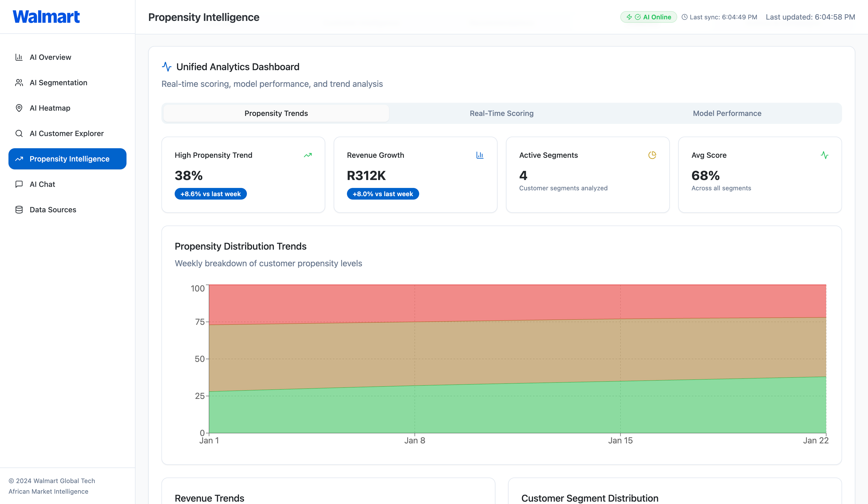Screen dimensions: 868x504
Task: Click the AI Heatmap map pin icon
Action: (x=19, y=108)
